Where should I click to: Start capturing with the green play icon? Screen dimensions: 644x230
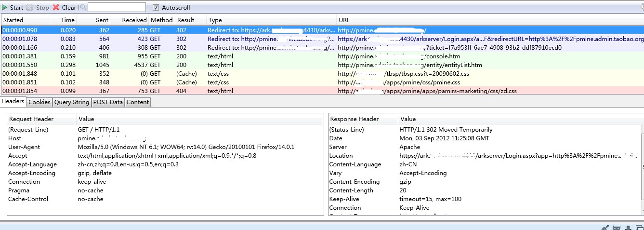point(5,7)
